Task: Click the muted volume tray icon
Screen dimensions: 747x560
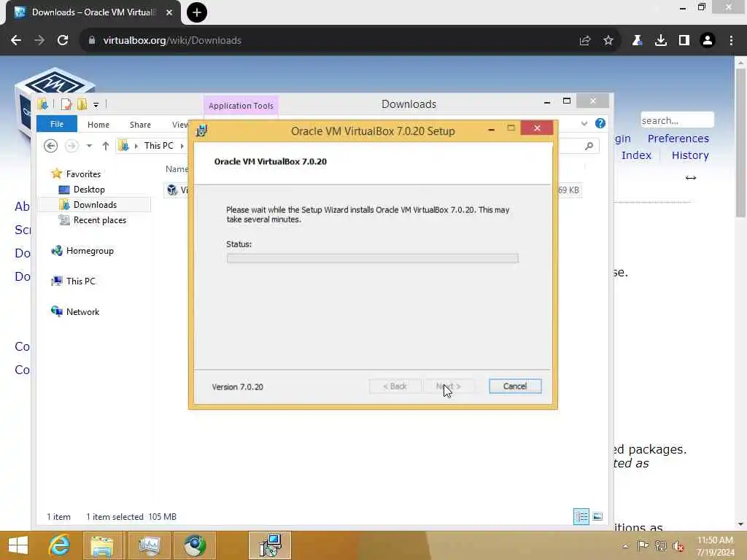Action: 678,545
